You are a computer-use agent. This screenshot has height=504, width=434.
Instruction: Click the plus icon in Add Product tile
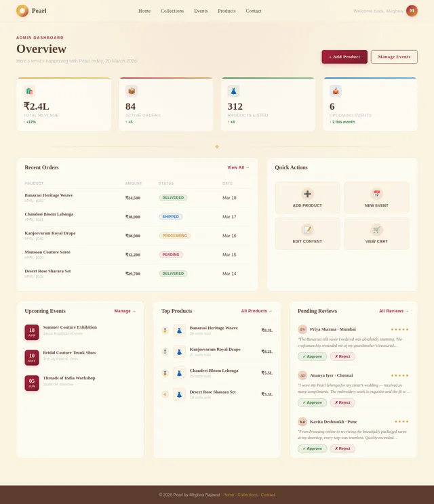(307, 194)
